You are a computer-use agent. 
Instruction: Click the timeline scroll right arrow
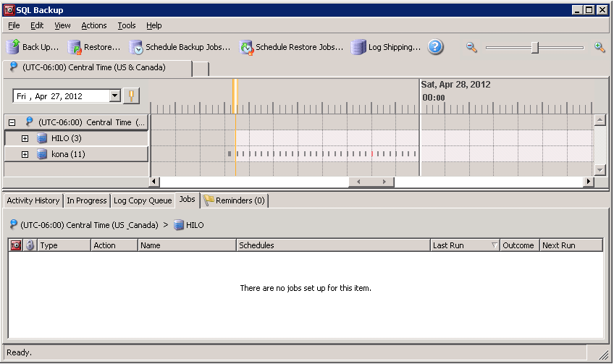point(589,181)
